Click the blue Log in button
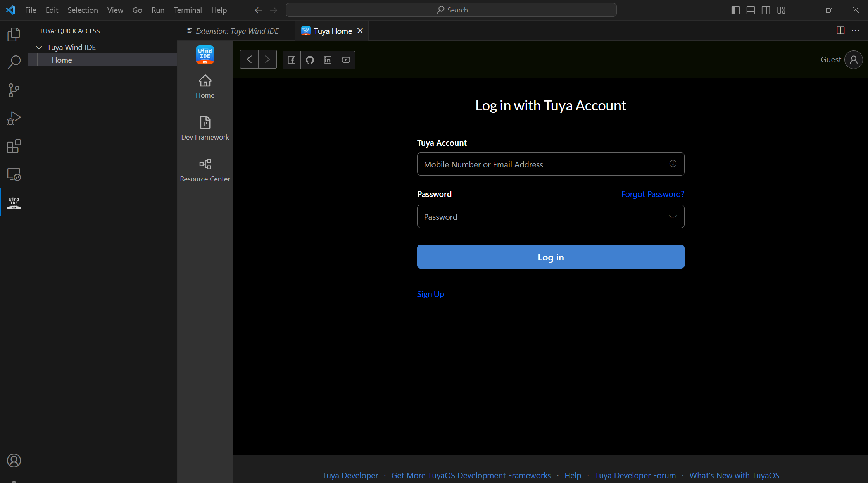The height and width of the screenshot is (483, 868). [550, 257]
